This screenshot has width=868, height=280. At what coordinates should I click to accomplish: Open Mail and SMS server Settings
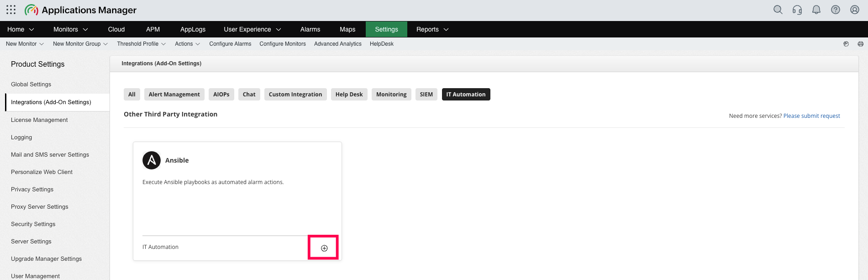[x=50, y=155]
